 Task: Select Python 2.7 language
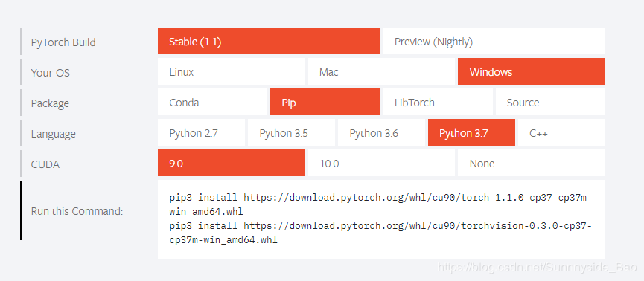coord(201,132)
